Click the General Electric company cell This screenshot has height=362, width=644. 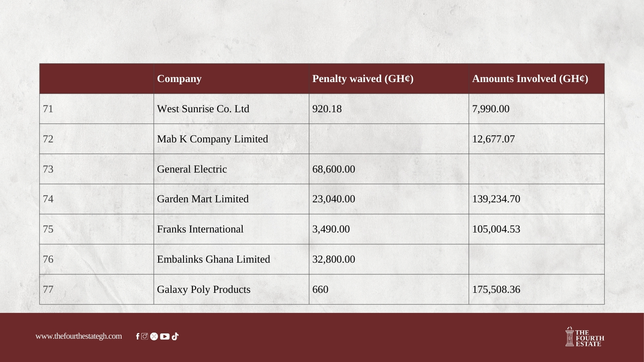point(231,169)
